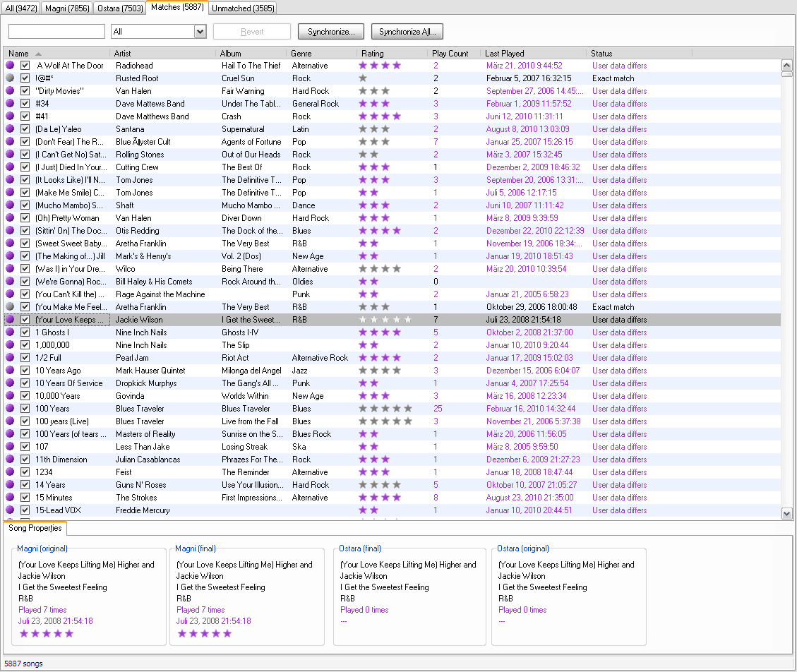Click purple status dot for 10,000 Years

(10, 395)
